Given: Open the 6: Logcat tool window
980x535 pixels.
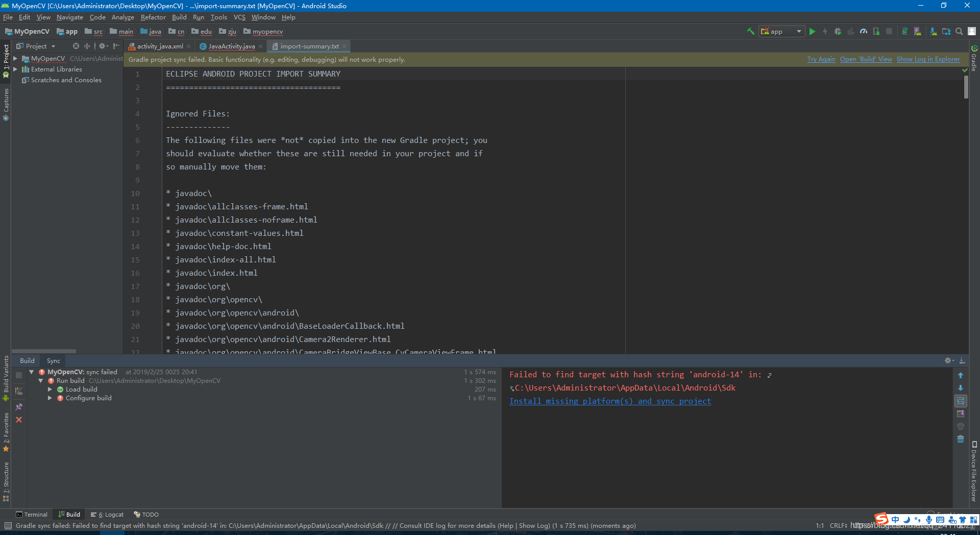Looking at the screenshot, I should 107,515.
